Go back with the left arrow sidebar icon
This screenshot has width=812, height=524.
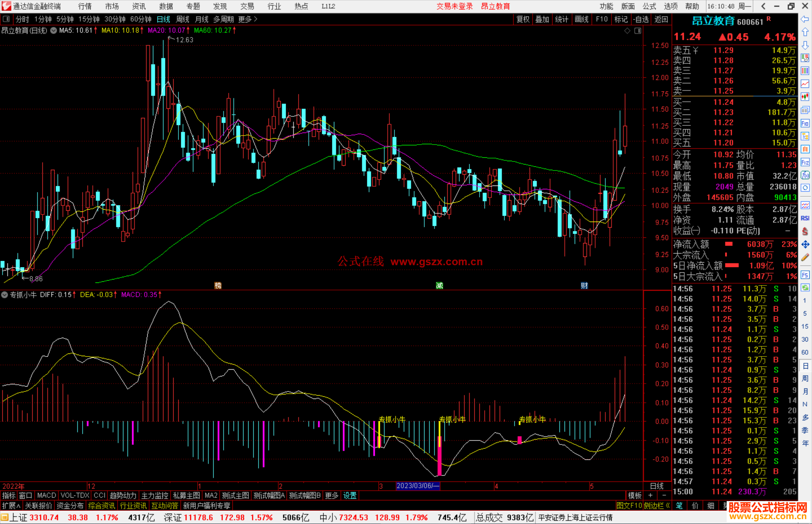(805, 19)
